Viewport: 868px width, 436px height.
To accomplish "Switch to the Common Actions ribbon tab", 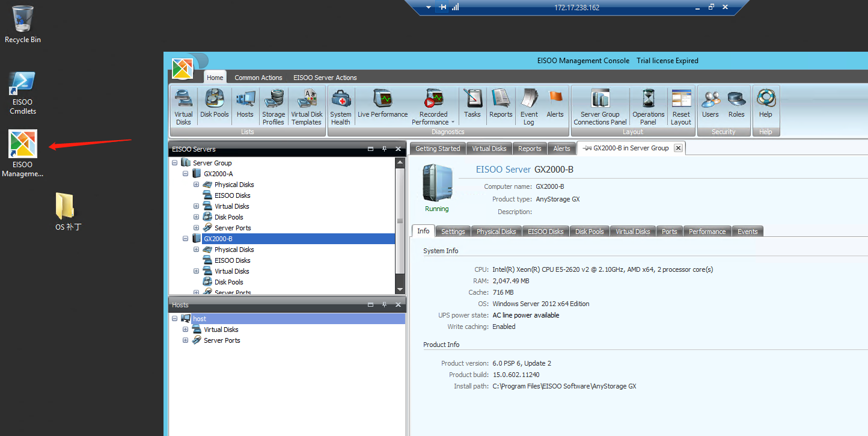I will (258, 78).
